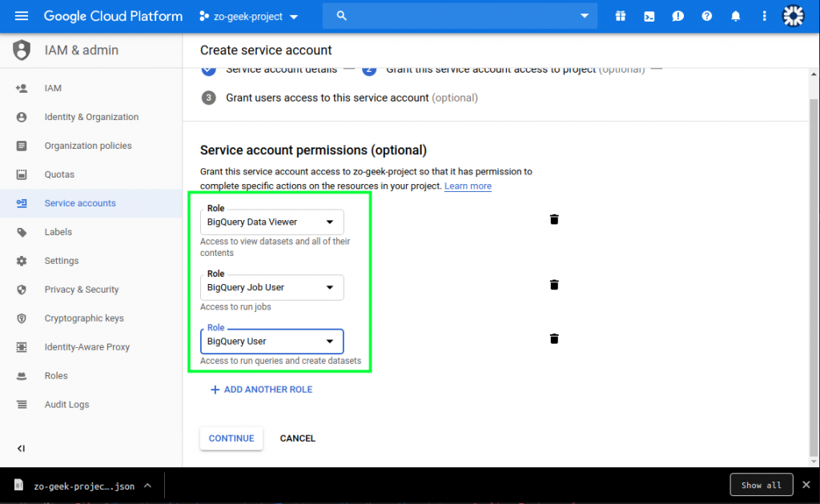Open the vertical three-dot settings menu

(x=764, y=16)
